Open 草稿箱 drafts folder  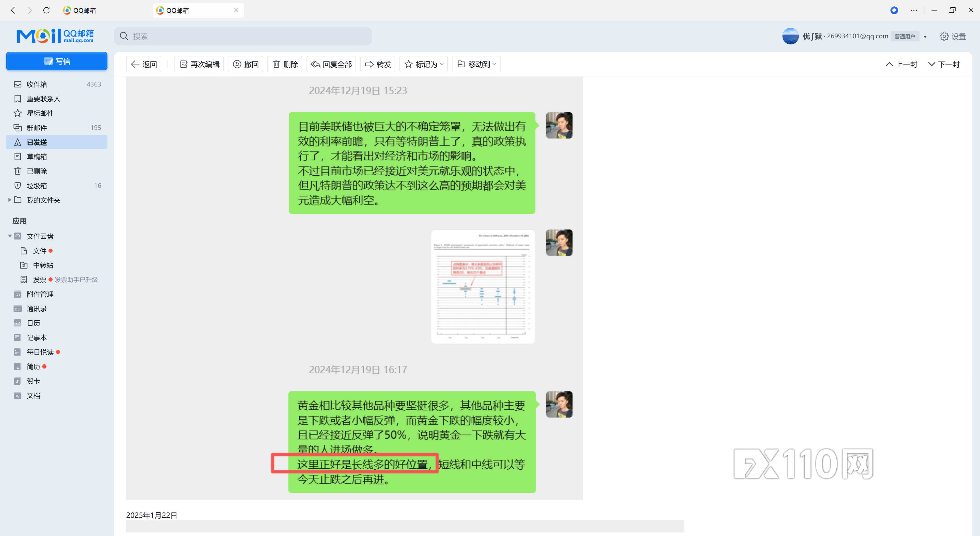click(57, 156)
